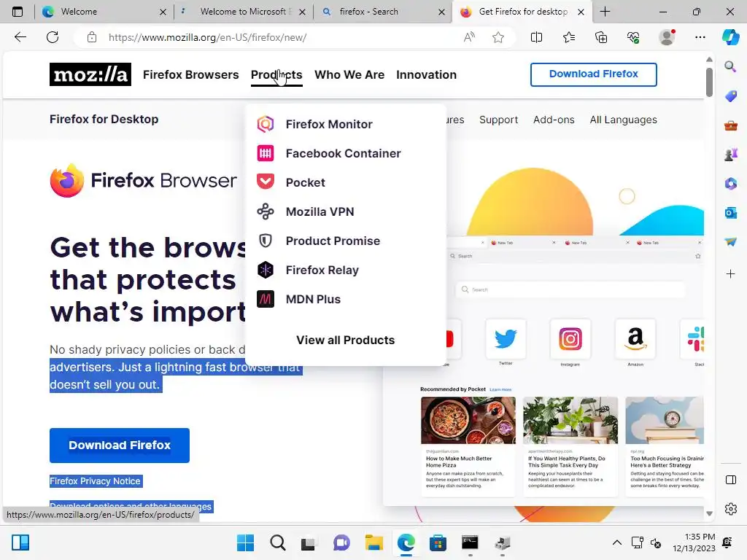Open the Widgets icon in taskbar
The width and height of the screenshot is (747, 560).
click(20, 542)
